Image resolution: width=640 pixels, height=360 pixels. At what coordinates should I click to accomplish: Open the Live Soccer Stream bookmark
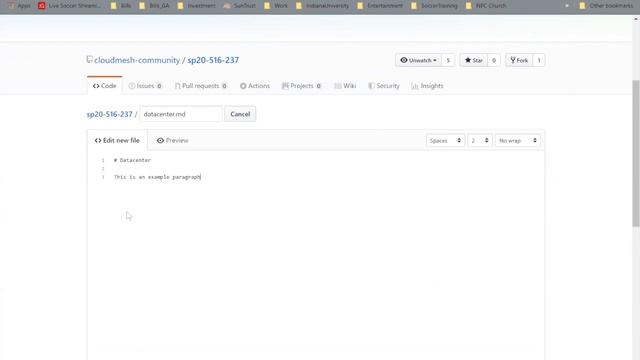(69, 6)
